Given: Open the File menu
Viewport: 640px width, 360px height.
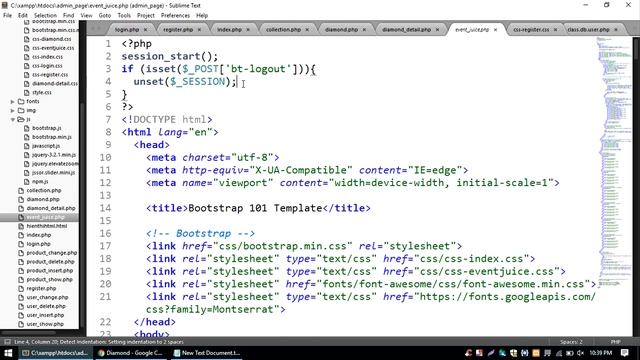Looking at the screenshot, I should click(x=7, y=15).
